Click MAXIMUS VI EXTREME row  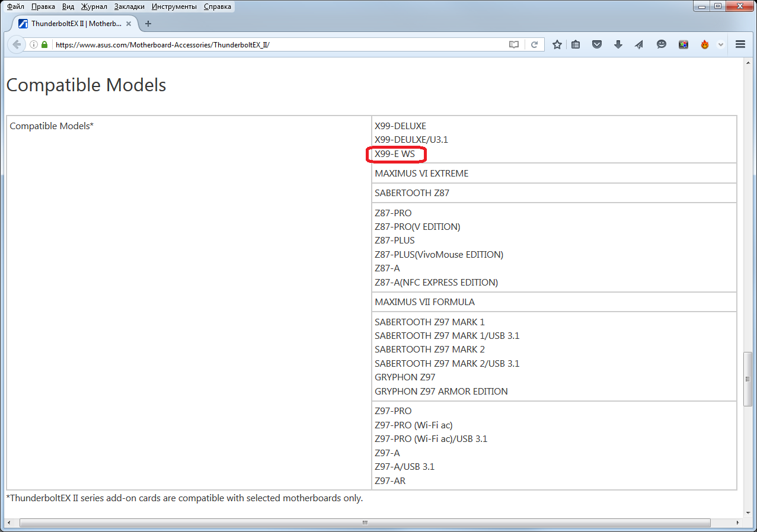554,174
